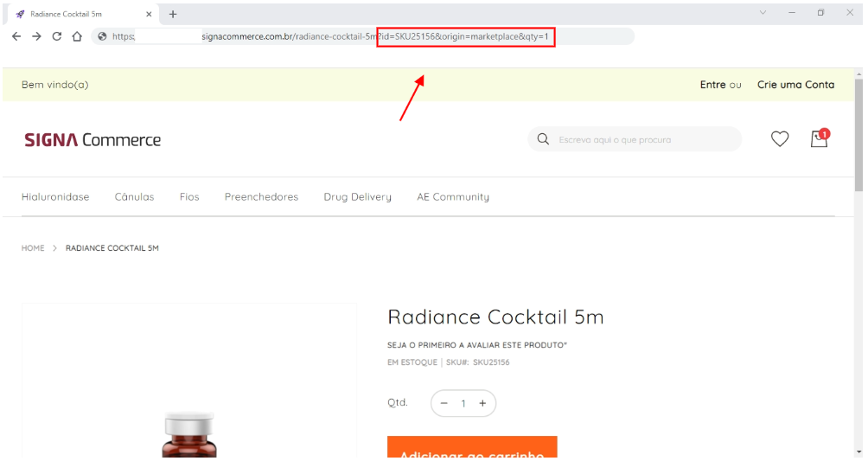The width and height of the screenshot is (868, 461).
Task: Close the Radiance Cocktail 5m tab
Action: click(x=149, y=14)
